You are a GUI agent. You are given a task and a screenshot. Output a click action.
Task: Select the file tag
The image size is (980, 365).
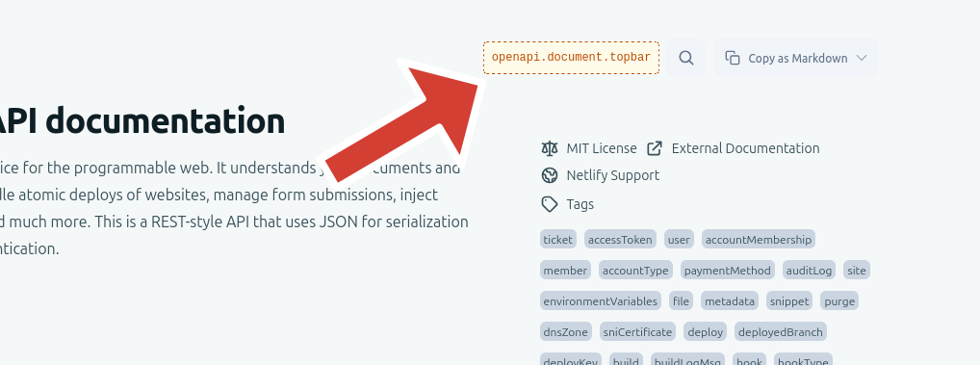click(682, 300)
